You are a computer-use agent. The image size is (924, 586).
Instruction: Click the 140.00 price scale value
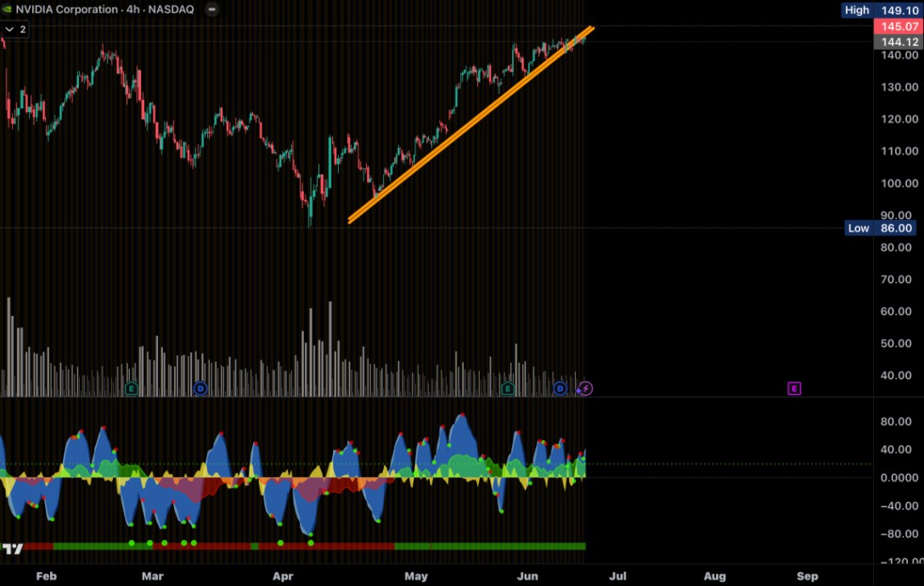899,55
